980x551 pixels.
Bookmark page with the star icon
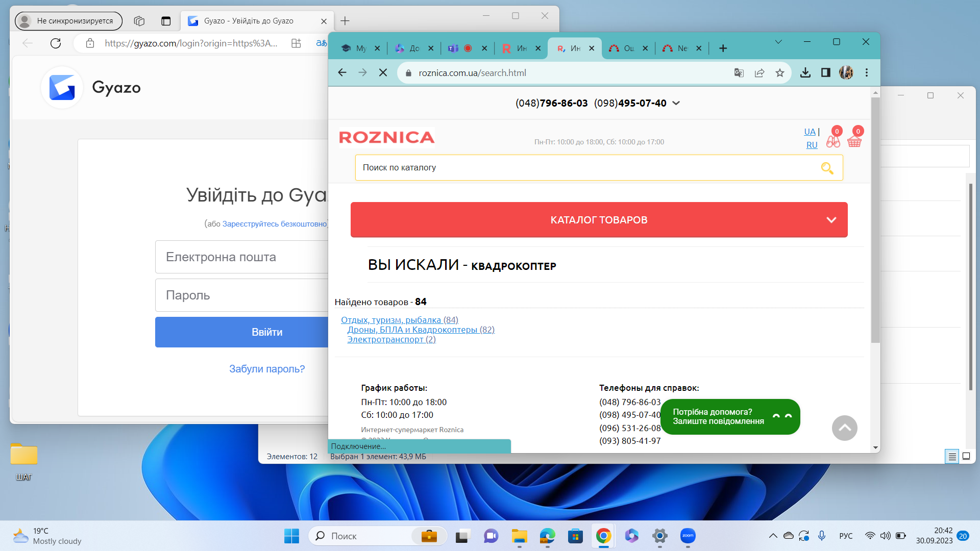[x=779, y=73]
